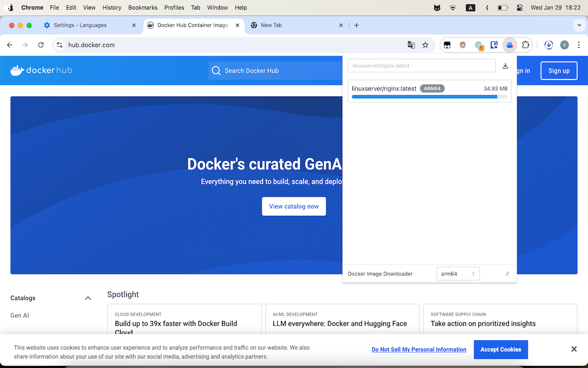Click the image name input field
Image resolution: width=588 pixels, height=368 pixels.
pos(422,66)
